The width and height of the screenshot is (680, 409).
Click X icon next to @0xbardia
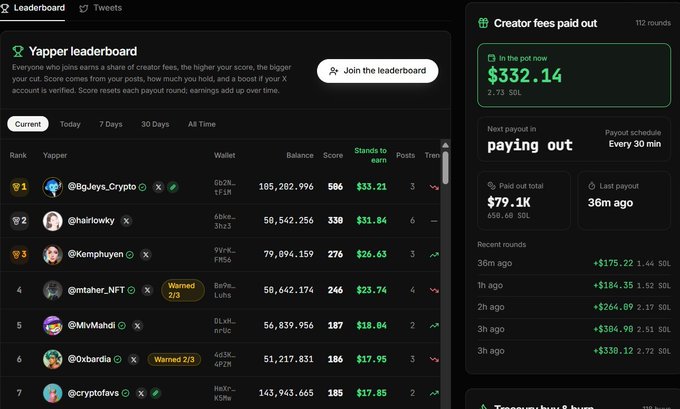coord(134,360)
